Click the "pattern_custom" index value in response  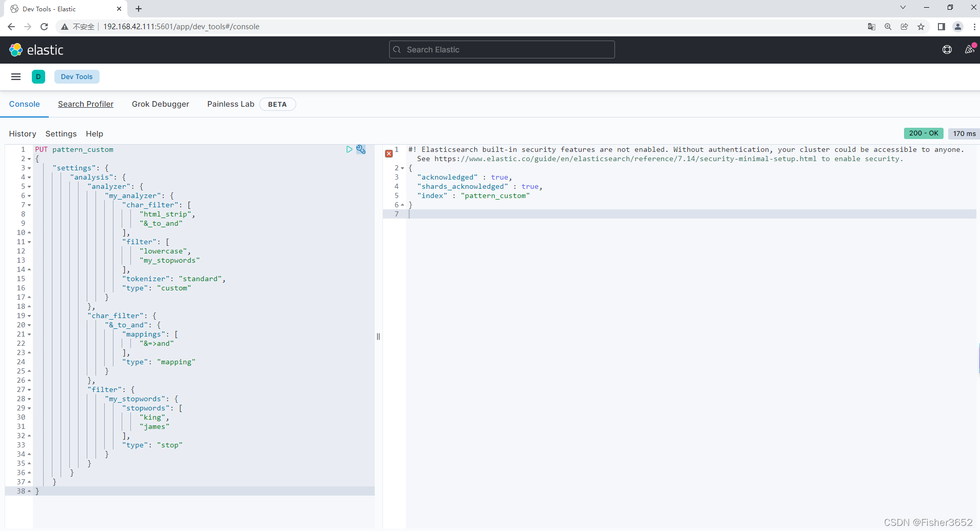coord(495,196)
